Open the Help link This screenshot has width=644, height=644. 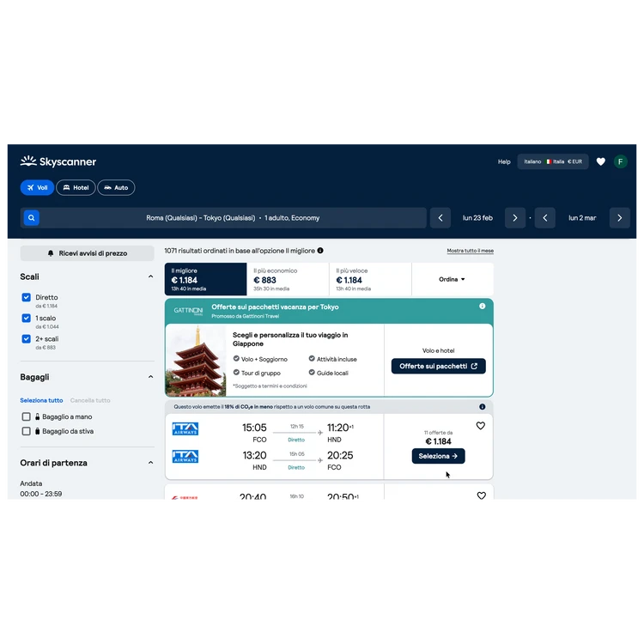coord(504,161)
